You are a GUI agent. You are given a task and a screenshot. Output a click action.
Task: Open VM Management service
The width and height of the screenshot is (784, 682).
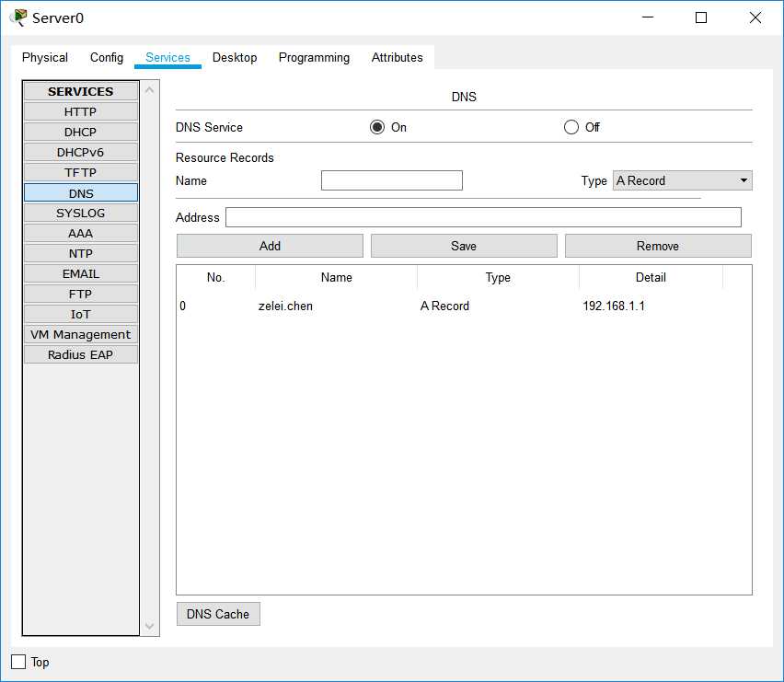tap(80, 334)
